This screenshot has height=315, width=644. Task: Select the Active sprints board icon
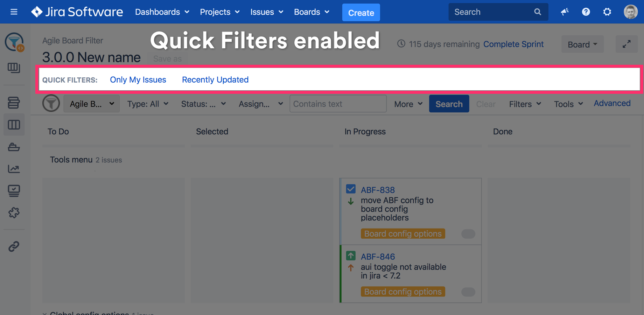click(x=14, y=125)
